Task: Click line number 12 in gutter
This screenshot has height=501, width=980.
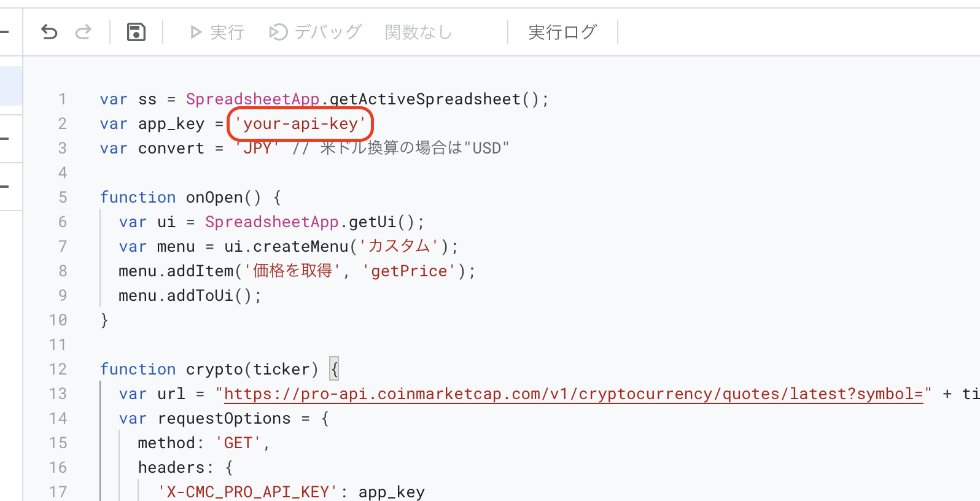Action: (58, 369)
